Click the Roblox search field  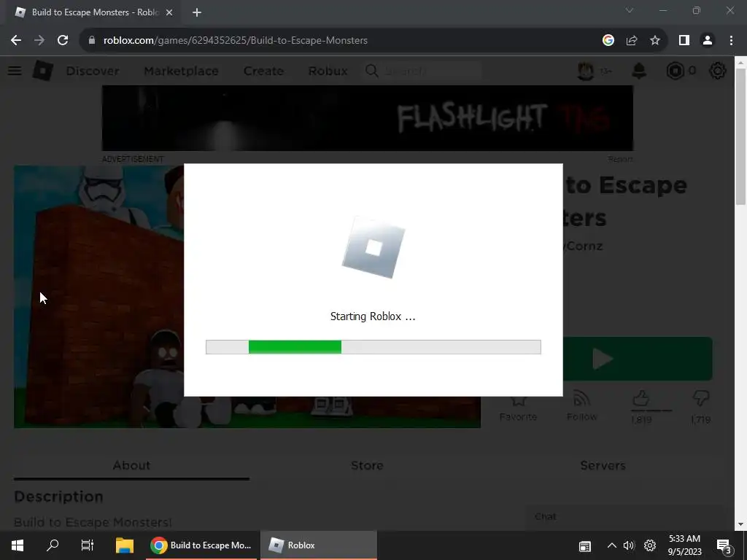(424, 71)
